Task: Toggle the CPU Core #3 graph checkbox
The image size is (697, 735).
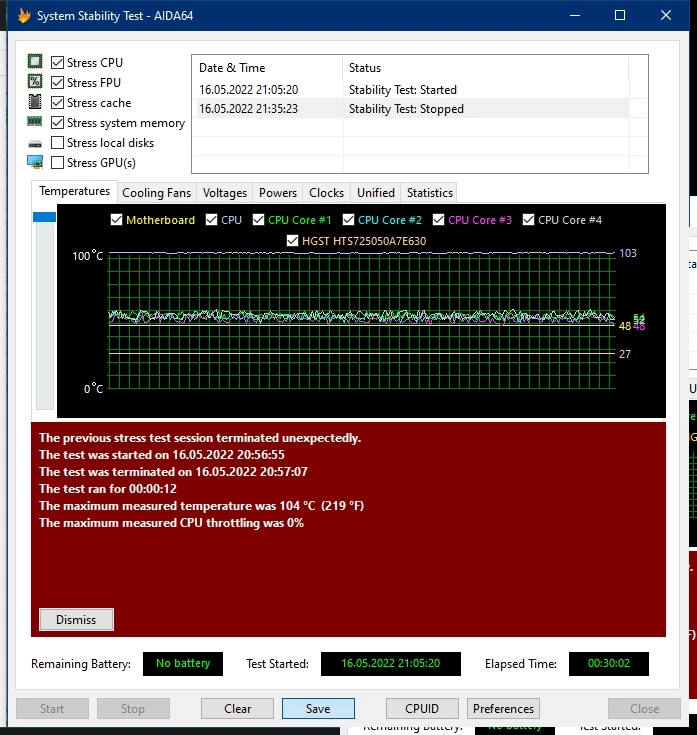Action: pyautogui.click(x=438, y=219)
